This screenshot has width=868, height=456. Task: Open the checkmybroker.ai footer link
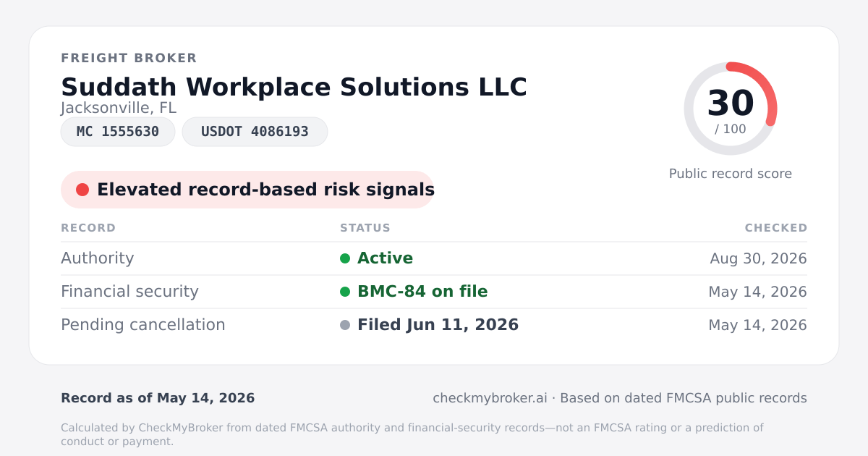click(x=490, y=398)
